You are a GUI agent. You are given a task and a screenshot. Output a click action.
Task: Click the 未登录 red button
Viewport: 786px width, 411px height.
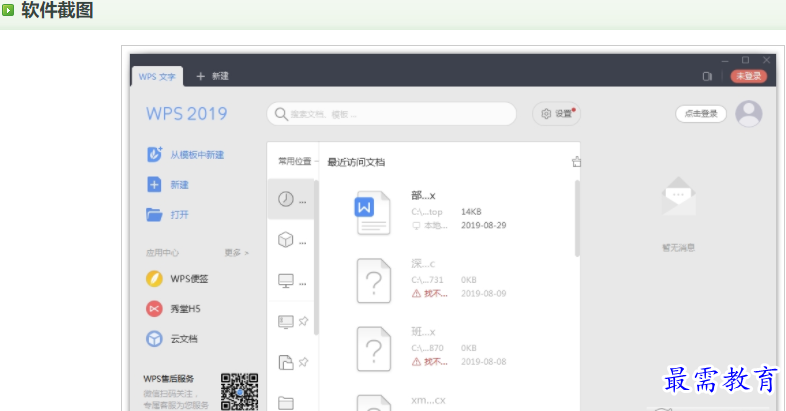(748, 76)
